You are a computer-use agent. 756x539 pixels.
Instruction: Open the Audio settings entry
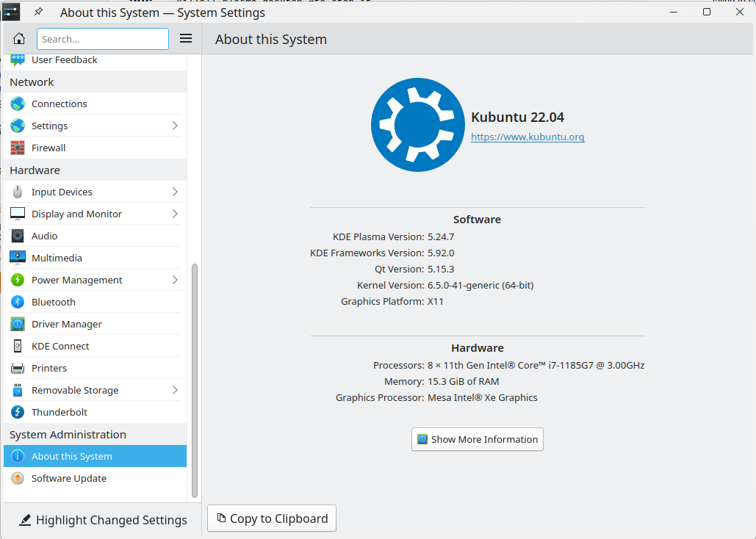pos(95,236)
